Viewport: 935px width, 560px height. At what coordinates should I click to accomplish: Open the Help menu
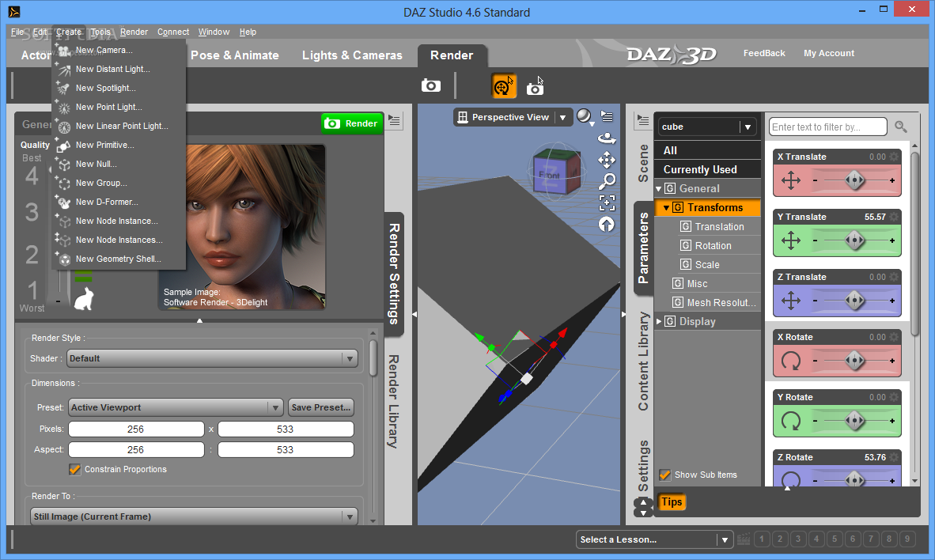tap(248, 32)
